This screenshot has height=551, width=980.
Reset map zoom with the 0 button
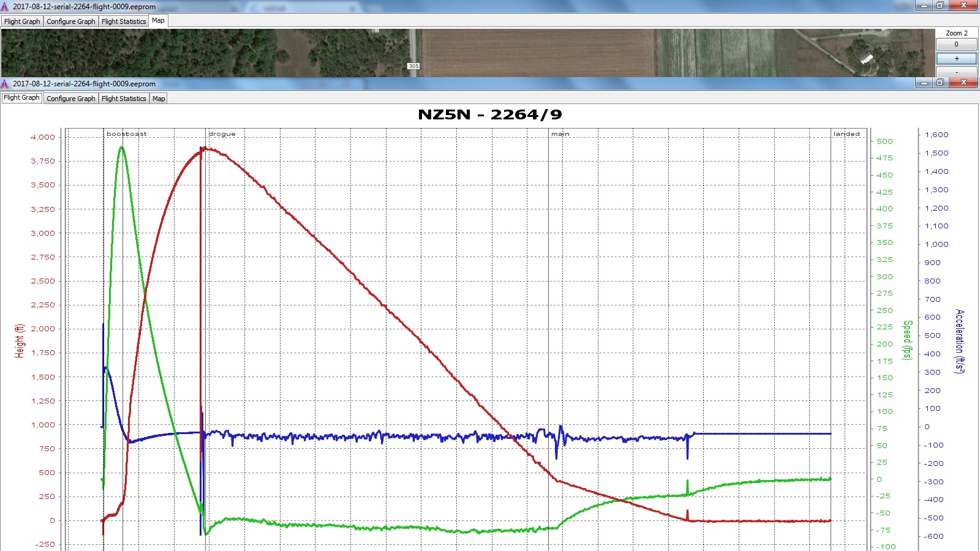(x=956, y=44)
